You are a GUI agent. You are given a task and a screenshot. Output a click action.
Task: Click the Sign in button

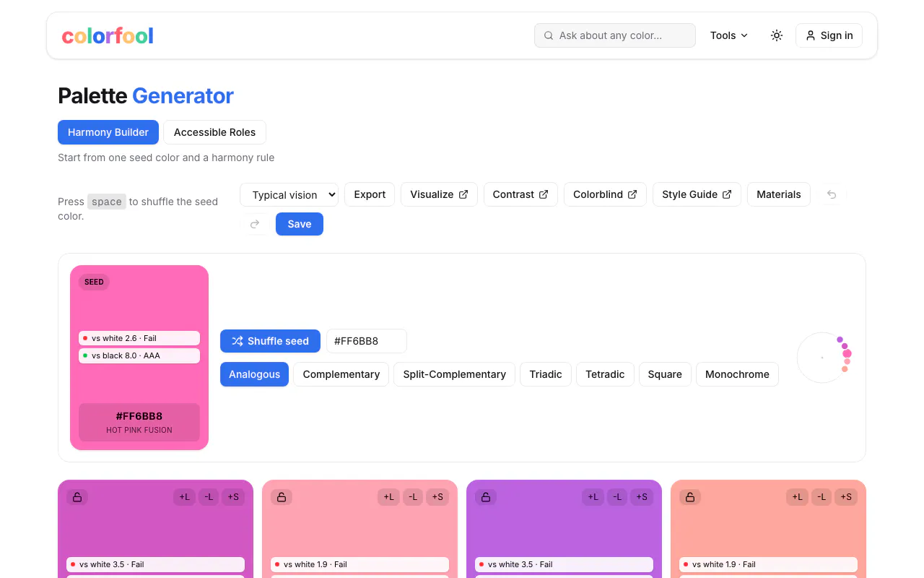pyautogui.click(x=829, y=35)
